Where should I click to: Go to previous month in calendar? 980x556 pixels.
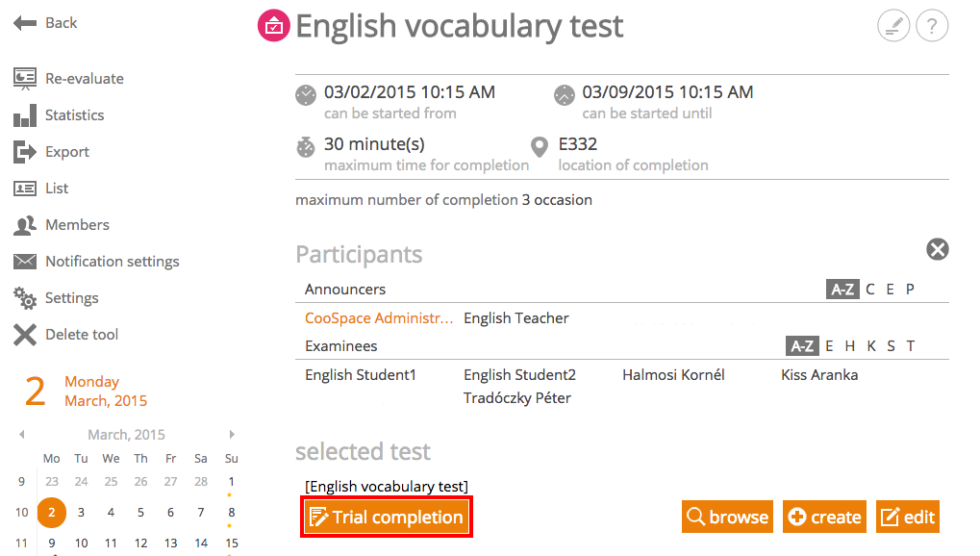pyautogui.click(x=22, y=434)
